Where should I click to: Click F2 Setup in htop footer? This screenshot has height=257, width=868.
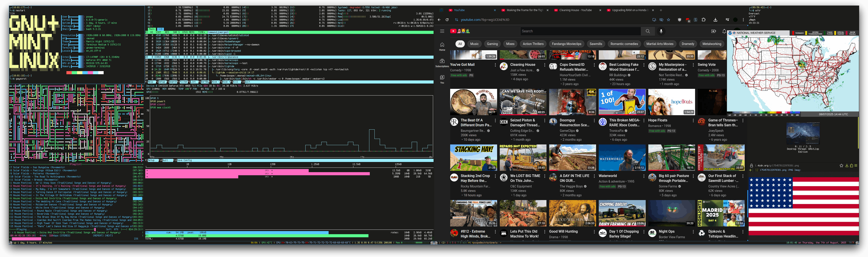(161, 82)
